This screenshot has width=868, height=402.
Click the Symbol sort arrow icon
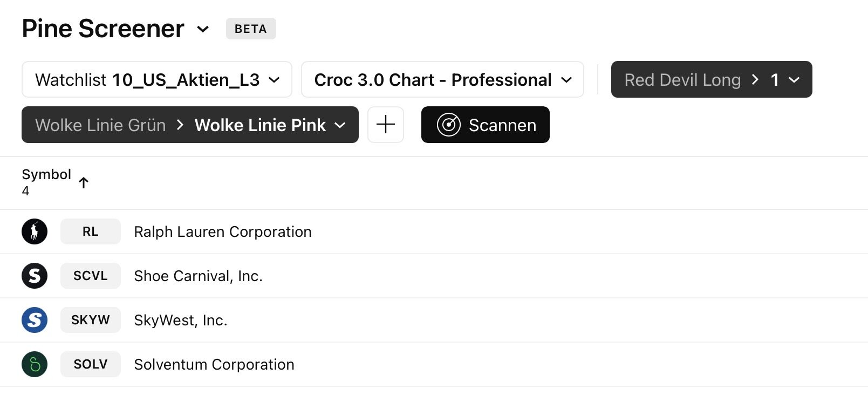point(84,183)
